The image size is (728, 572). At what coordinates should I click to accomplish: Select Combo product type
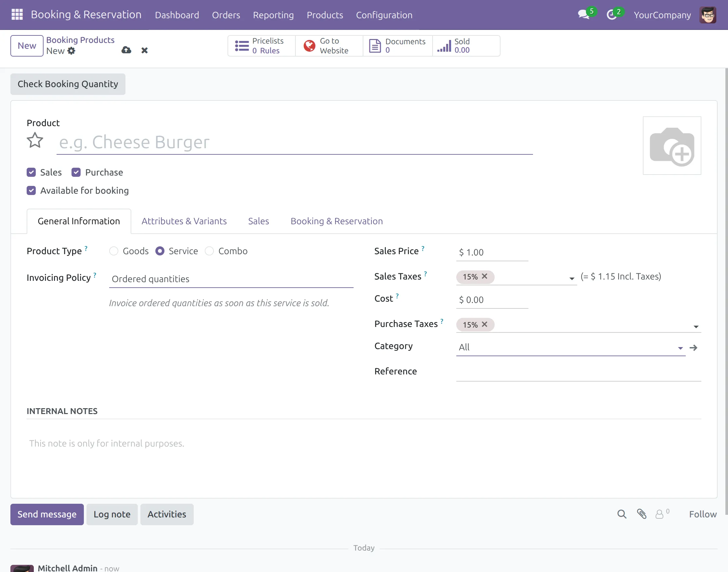pos(209,251)
